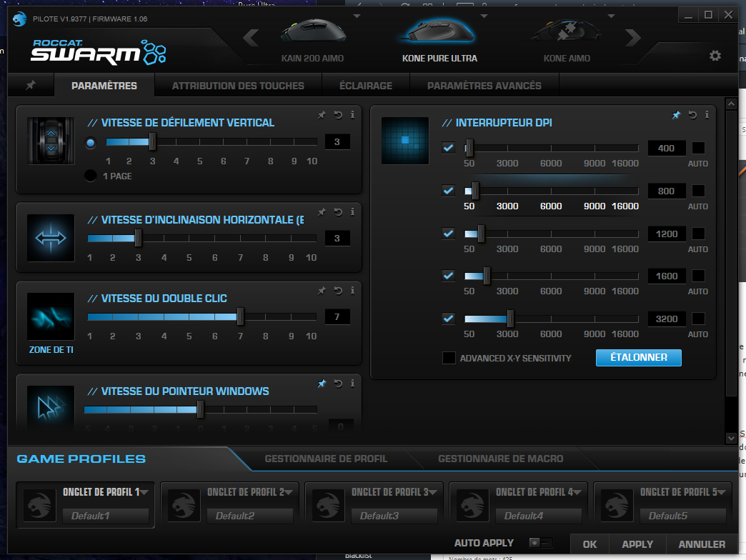Click the 3200 DPI slider handle
This screenshot has width=746, height=560.
[510, 318]
